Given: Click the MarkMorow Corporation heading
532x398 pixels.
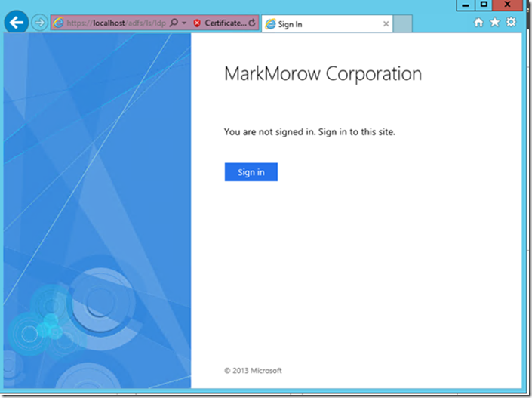Looking at the screenshot, I should pos(323,74).
